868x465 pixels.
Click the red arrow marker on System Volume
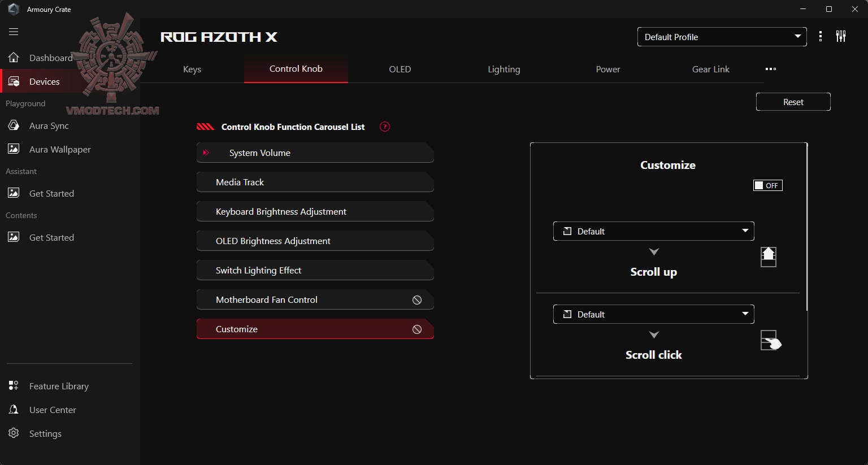coord(206,153)
